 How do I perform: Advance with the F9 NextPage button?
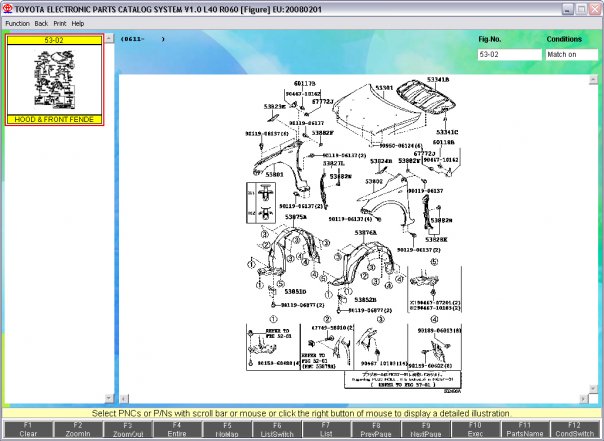point(427,430)
